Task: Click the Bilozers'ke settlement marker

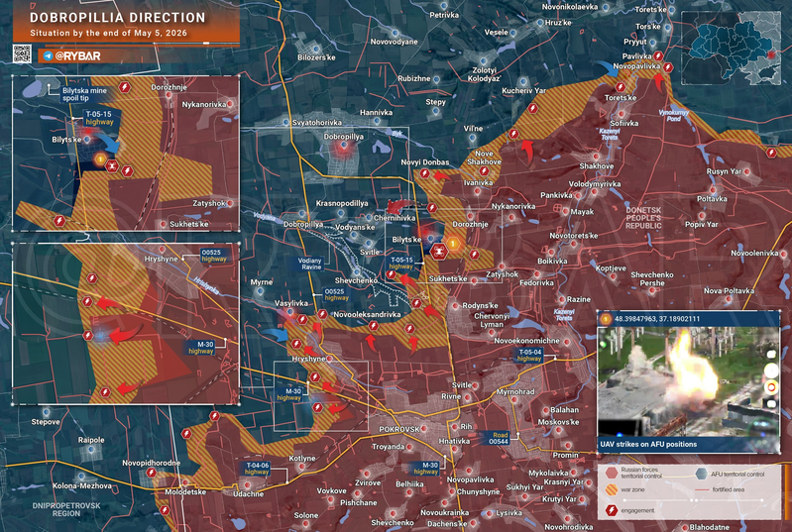Action: tap(316, 49)
